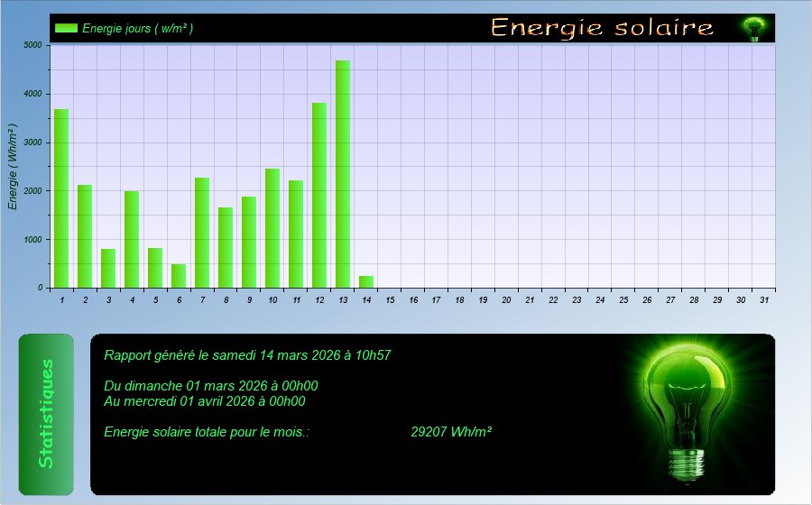
Task: Click day 31 on the x-axis
Action: click(x=764, y=299)
